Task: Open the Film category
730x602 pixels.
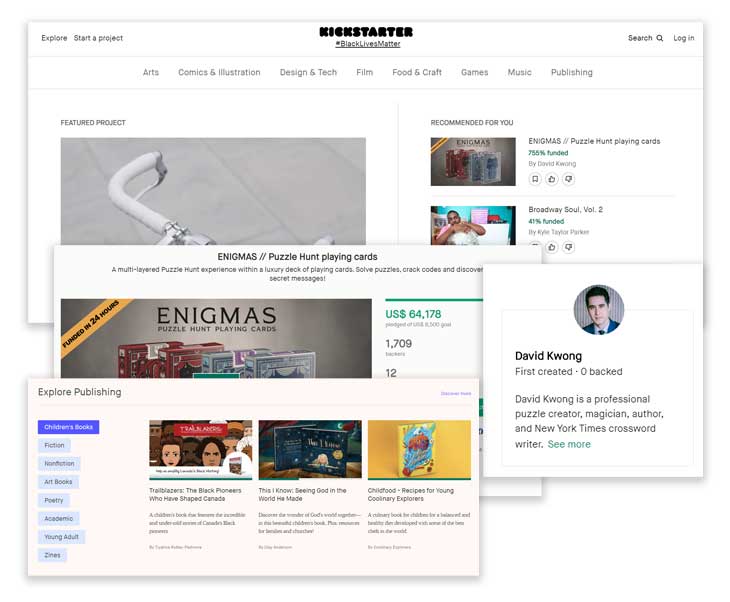Action: coord(365,72)
